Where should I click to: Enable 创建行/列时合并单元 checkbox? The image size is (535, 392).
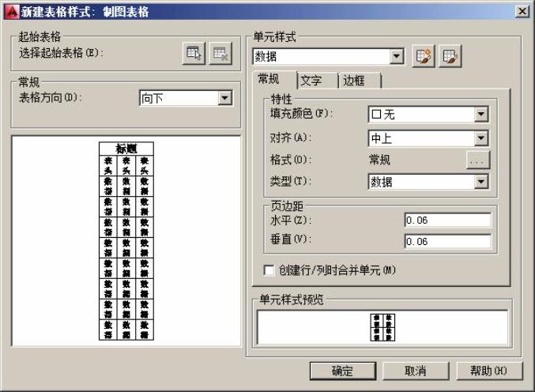(269, 270)
